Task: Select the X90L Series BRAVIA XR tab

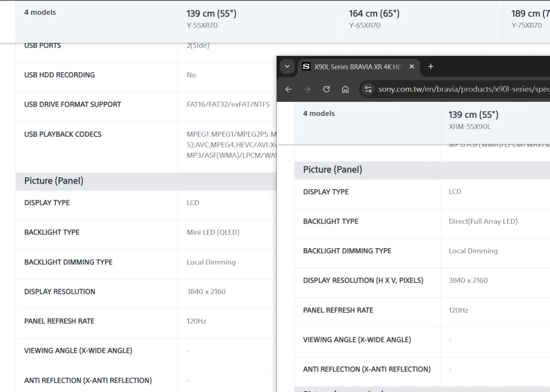Action: tap(359, 67)
